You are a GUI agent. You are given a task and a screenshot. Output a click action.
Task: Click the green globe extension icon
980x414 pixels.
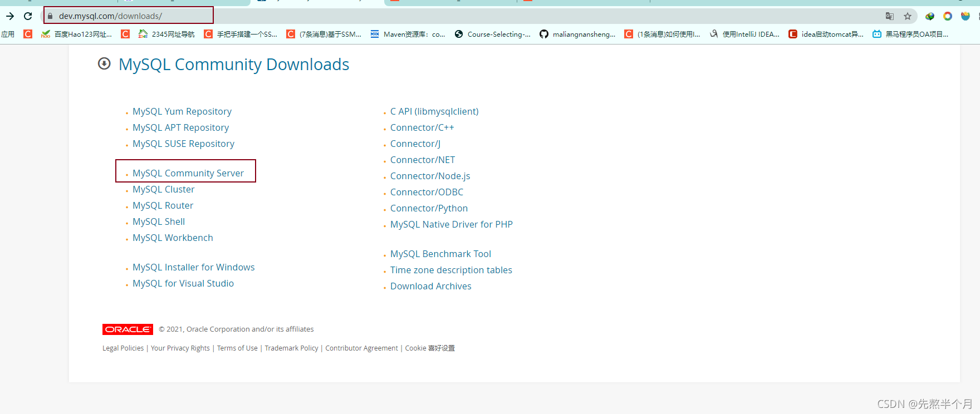pyautogui.click(x=930, y=16)
